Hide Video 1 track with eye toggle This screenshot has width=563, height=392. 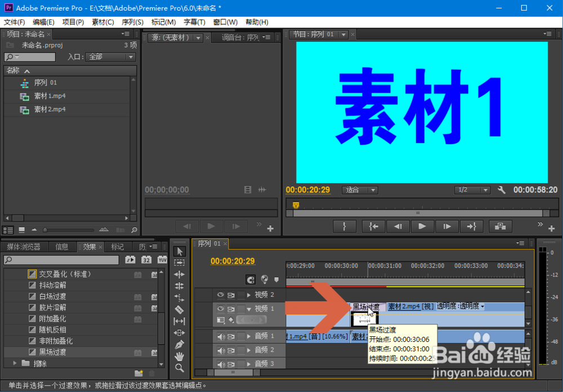[221, 309]
